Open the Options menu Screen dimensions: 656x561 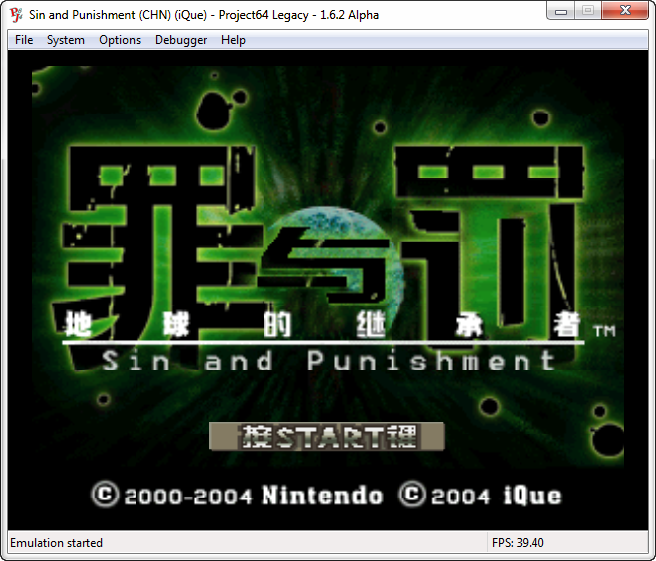[120, 40]
